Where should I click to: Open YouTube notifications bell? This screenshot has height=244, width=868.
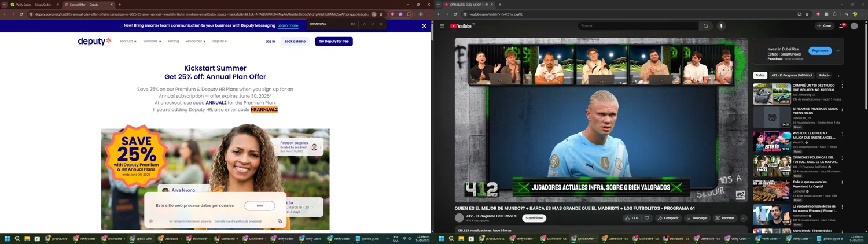coord(841,26)
